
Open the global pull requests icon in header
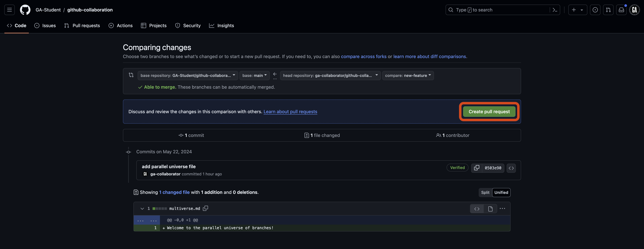(x=608, y=10)
